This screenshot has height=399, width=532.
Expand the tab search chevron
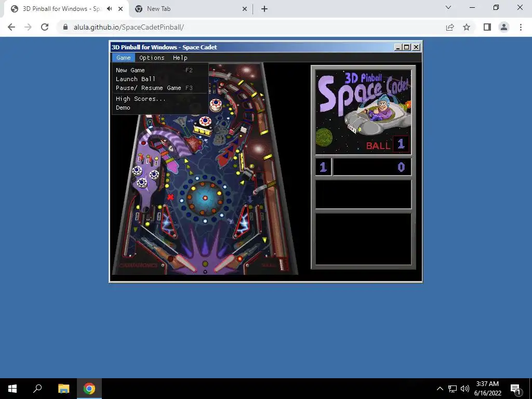point(448,7)
